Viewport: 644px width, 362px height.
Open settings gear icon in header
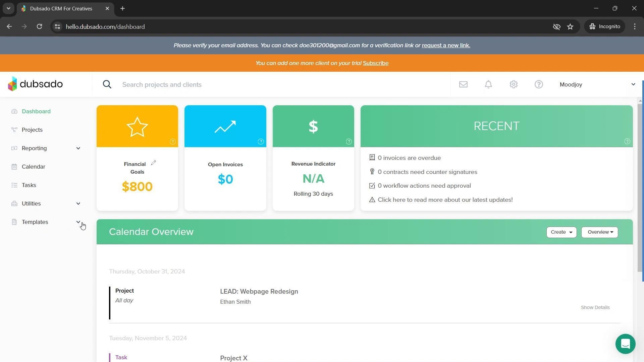coord(514,84)
